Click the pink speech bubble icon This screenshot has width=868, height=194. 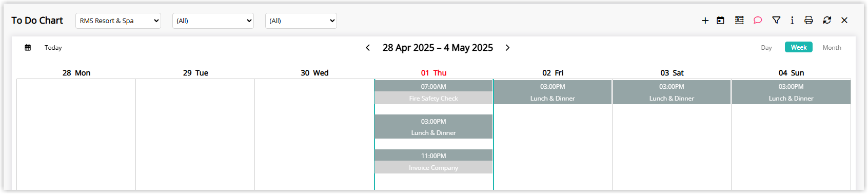(x=758, y=20)
